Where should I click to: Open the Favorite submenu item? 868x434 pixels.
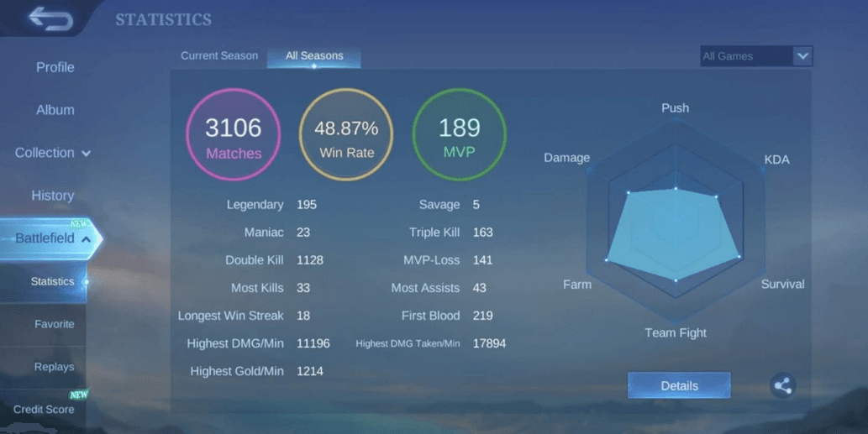click(x=55, y=324)
